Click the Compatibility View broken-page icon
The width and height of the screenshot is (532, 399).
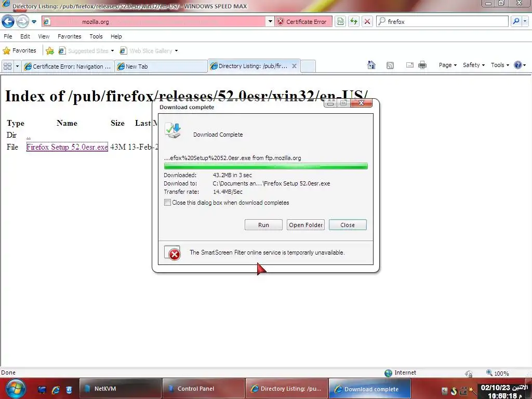tap(340, 22)
